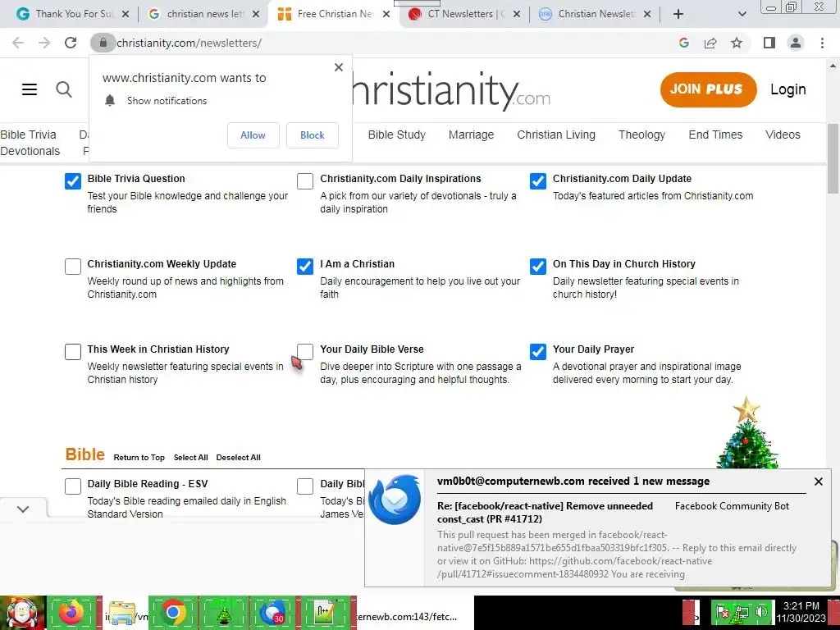Screen dimensions: 840x630
Task: Reload the page with the refresh icon
Action: (71, 43)
